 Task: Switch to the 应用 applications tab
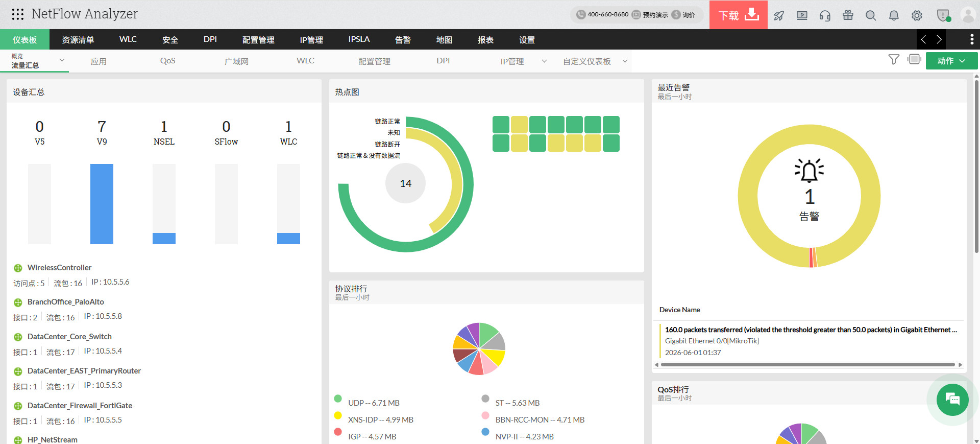coord(99,61)
